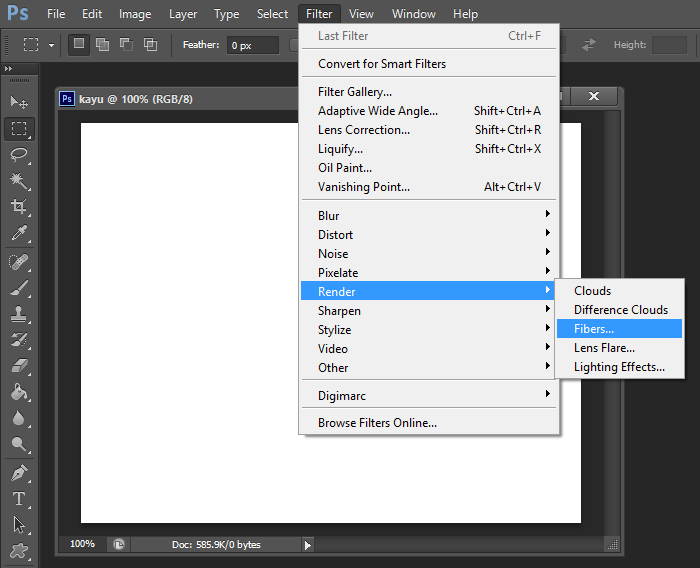Select the Rectangular Marquee tool in toolbox
Screen dimensions: 700x568
(19, 129)
